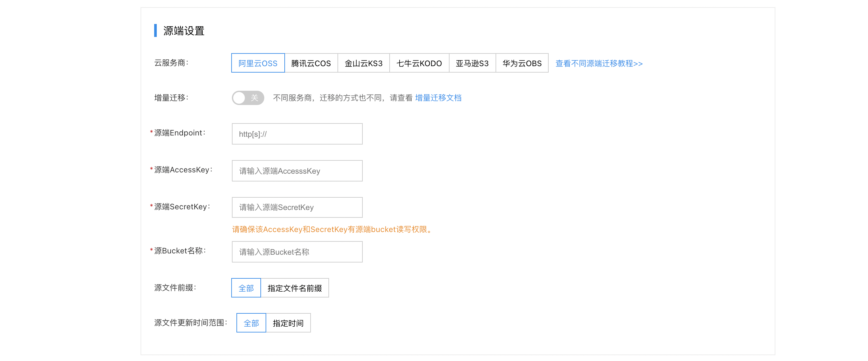Image resolution: width=868 pixels, height=361 pixels.
Task: Click the 源文件更新时间范围 label
Action: coord(191,322)
